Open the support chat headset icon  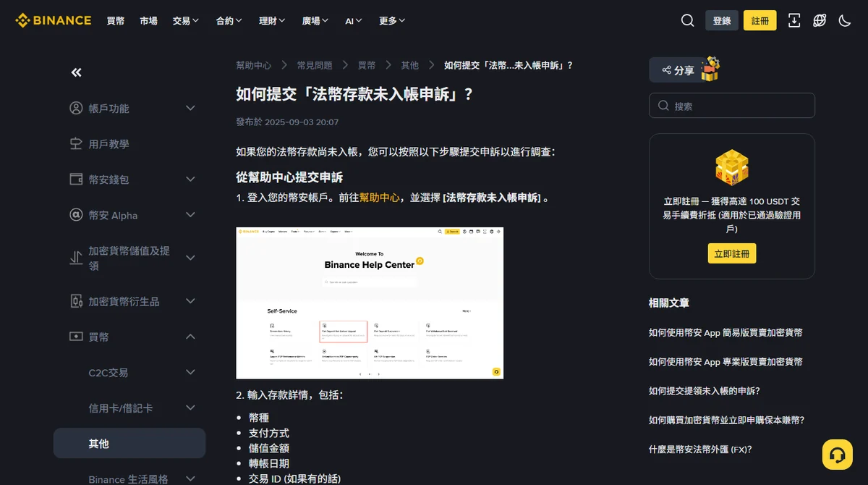[x=838, y=455]
